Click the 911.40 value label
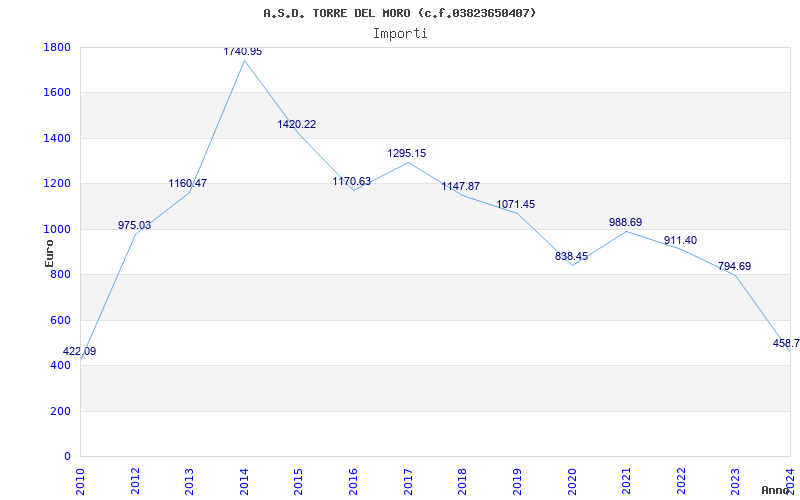Image resolution: width=800 pixels, height=500 pixels. (x=680, y=241)
